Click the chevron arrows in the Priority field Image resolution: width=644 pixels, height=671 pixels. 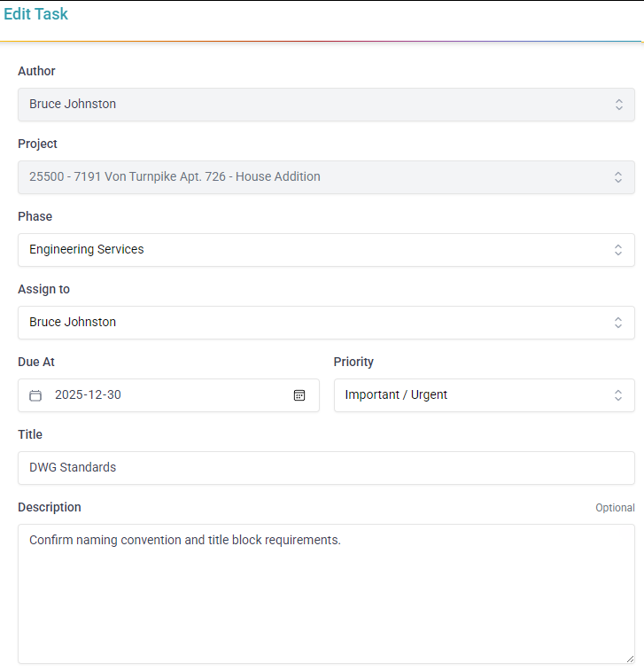618,395
